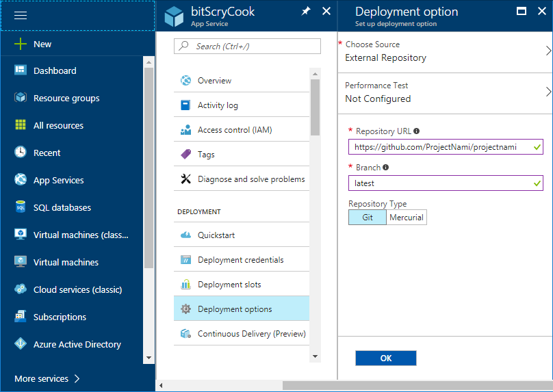Viewport: 553px width, 392px height.
Task: Click the Resource groups cube icon
Action: coord(21,97)
